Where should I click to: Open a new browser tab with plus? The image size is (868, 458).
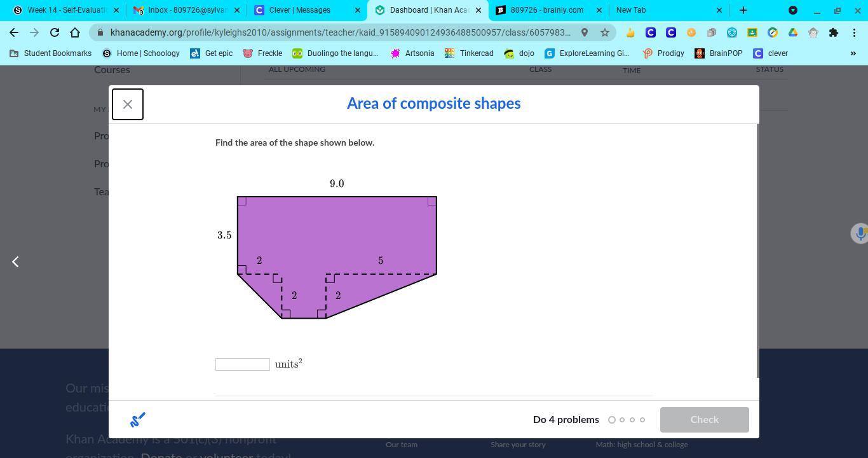[743, 10]
